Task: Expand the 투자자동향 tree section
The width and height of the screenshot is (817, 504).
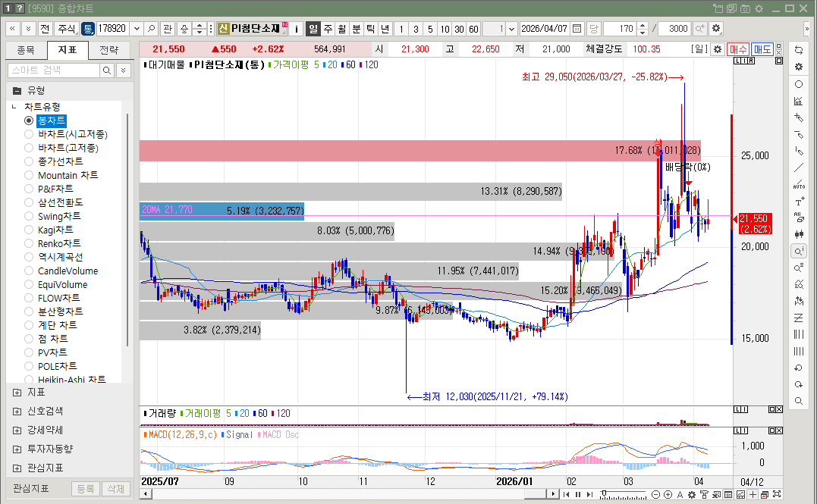Action: [x=17, y=449]
